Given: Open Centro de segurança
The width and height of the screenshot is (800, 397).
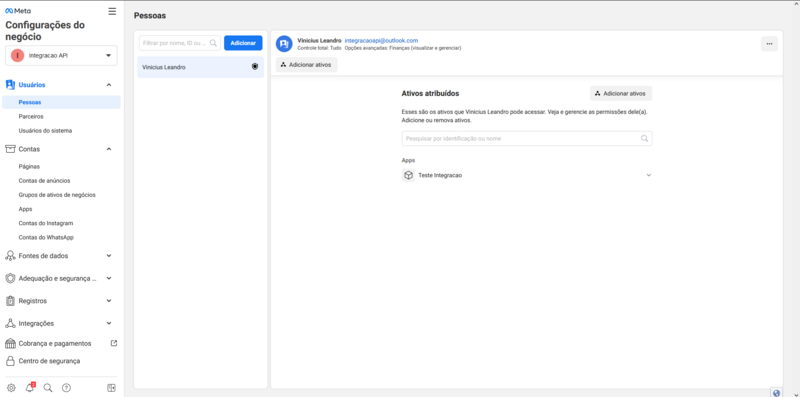Looking at the screenshot, I should 49,361.
